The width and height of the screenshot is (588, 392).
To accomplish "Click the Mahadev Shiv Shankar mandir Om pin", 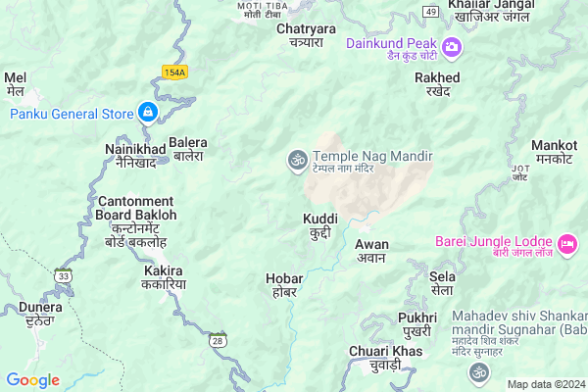I will tap(479, 374).
